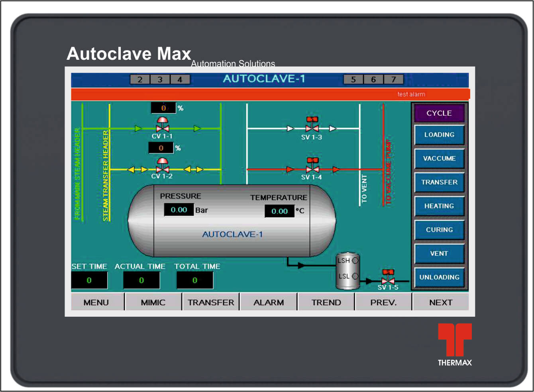The height and width of the screenshot is (392, 534).
Task: Select the TRANSFER stage in side panel
Action: point(439,182)
